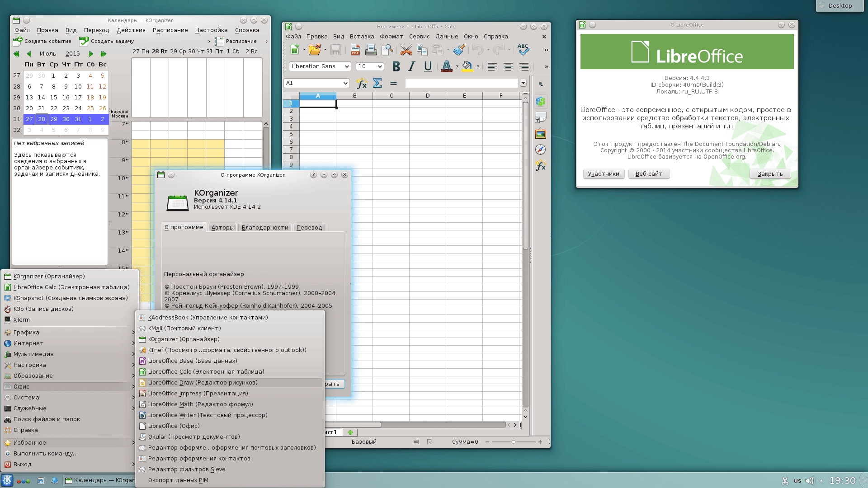Switch to the Благодарности tab

click(265, 227)
